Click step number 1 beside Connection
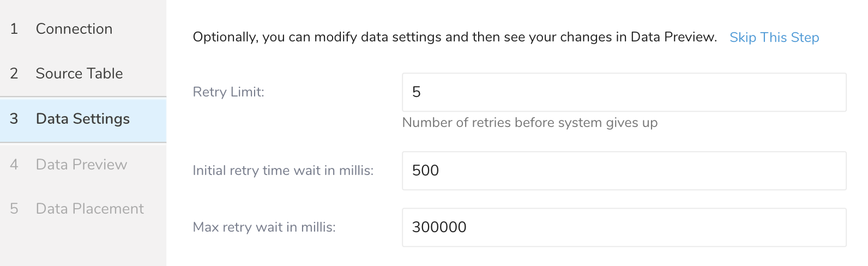This screenshot has height=266, width=868. click(14, 29)
